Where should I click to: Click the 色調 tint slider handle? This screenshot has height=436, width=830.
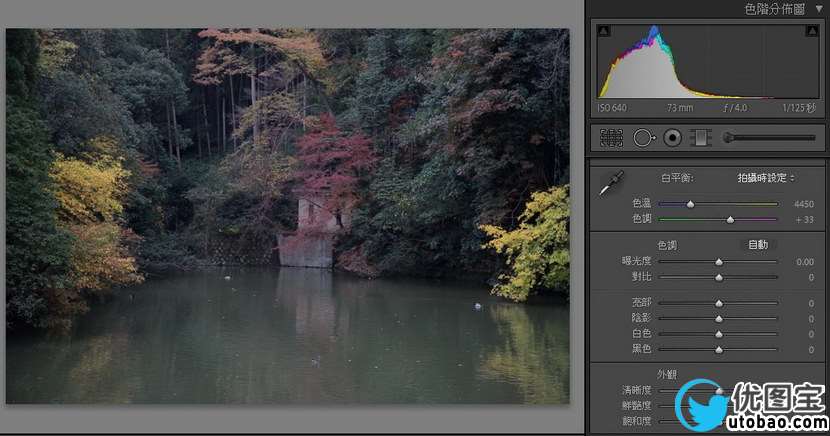(x=730, y=218)
